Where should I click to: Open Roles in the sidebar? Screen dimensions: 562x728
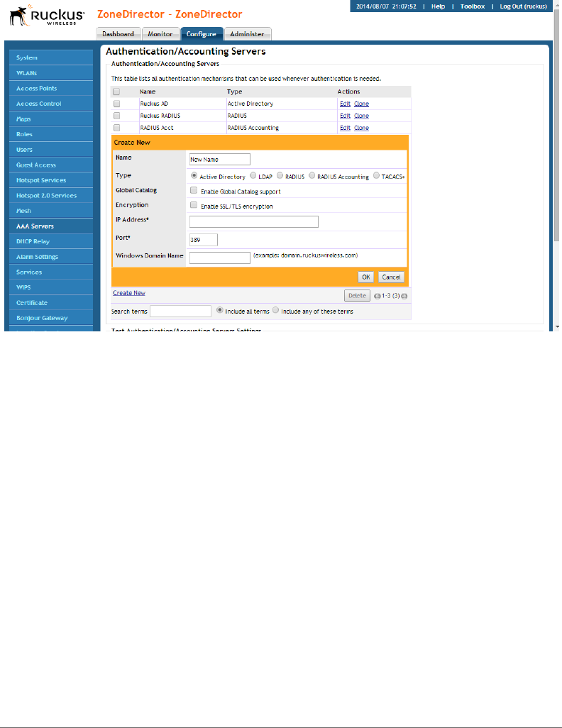[x=51, y=134]
